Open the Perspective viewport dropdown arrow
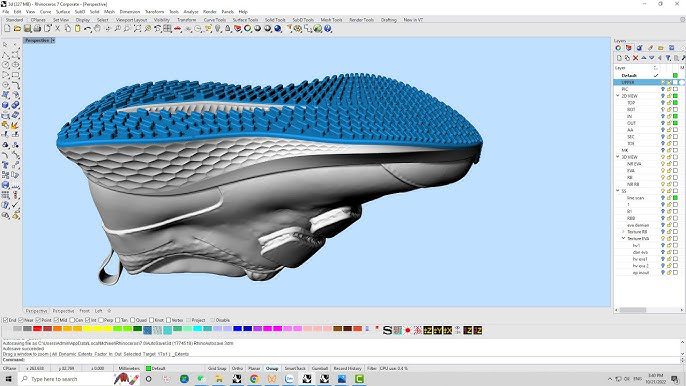Image resolution: width=686 pixels, height=386 pixels. tap(52, 40)
